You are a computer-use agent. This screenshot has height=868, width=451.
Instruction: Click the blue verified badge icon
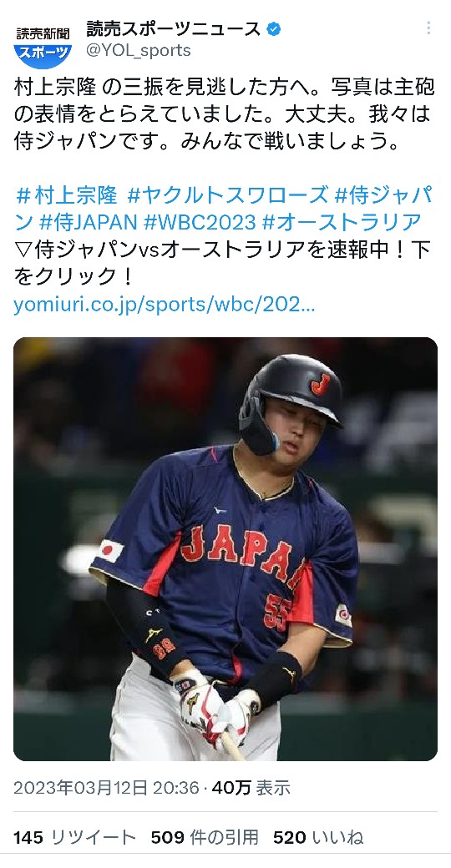[x=273, y=29]
